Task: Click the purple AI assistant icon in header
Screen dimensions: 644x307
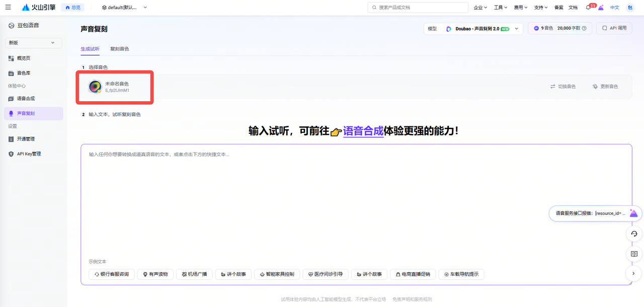Action: coord(601,8)
